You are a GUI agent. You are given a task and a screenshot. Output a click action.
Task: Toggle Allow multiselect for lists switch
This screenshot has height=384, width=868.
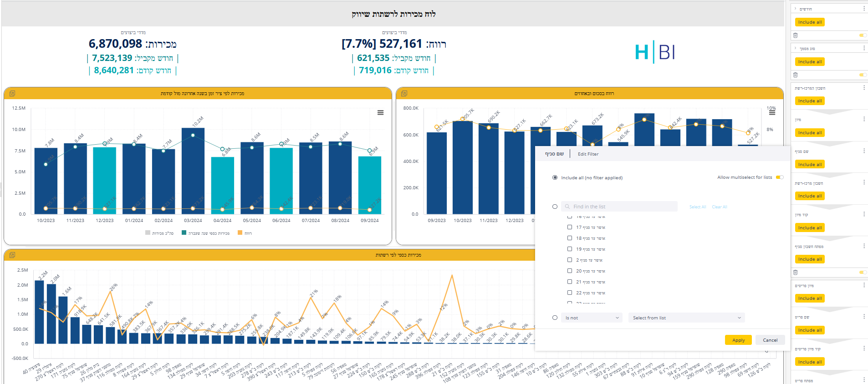point(780,177)
